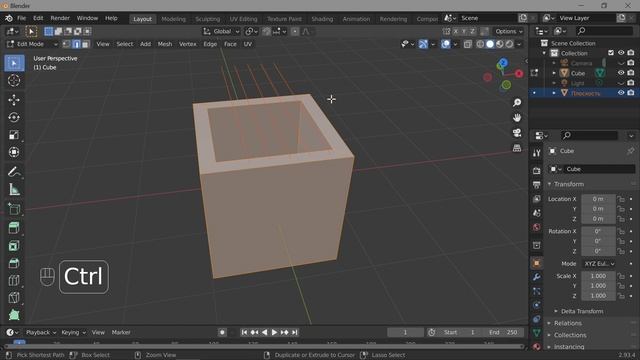Pick the Extrude Region tool
The image size is (640, 360).
tap(14, 228)
